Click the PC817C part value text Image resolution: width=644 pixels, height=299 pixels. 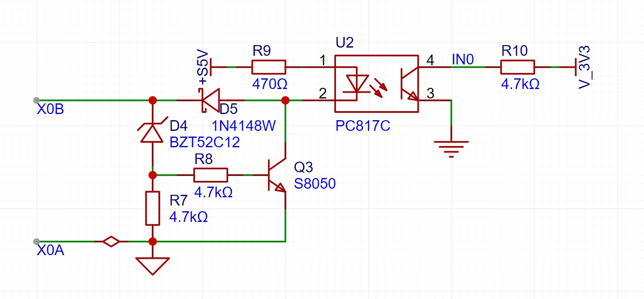[x=363, y=126]
